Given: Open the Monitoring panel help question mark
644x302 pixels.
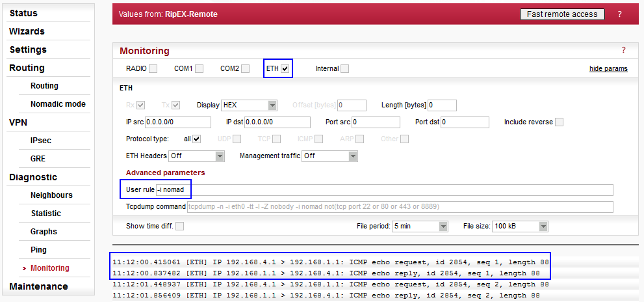Looking at the screenshot, I should (623, 50).
